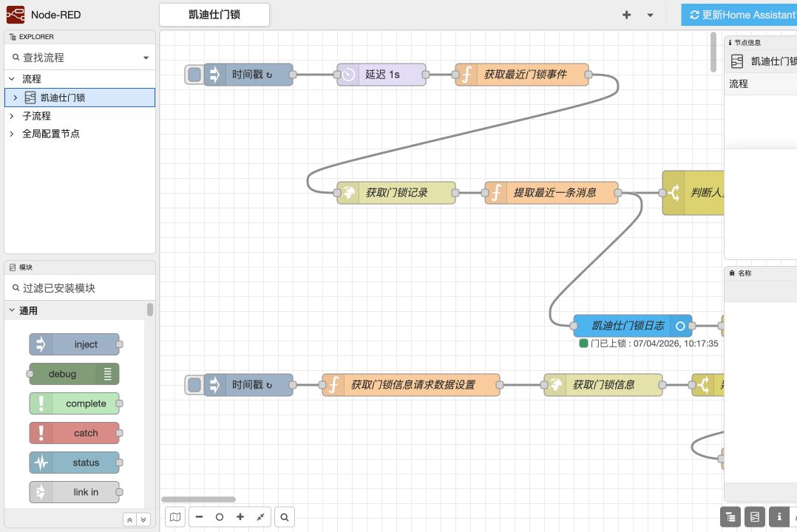Select the debug palette node
The image size is (797, 532).
point(74,373)
